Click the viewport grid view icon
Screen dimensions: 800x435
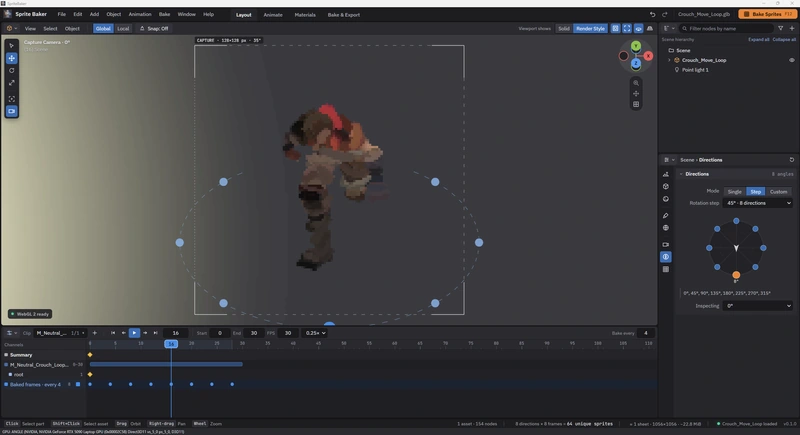pos(636,104)
